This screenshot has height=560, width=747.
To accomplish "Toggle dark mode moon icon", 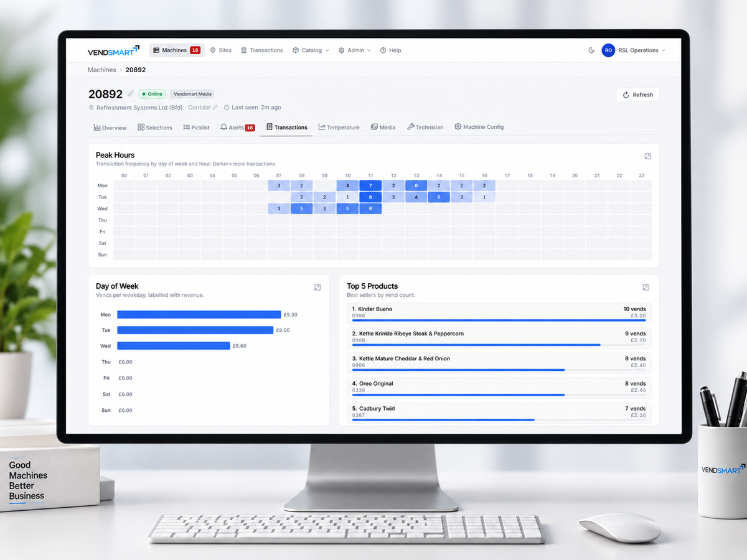I will click(591, 50).
